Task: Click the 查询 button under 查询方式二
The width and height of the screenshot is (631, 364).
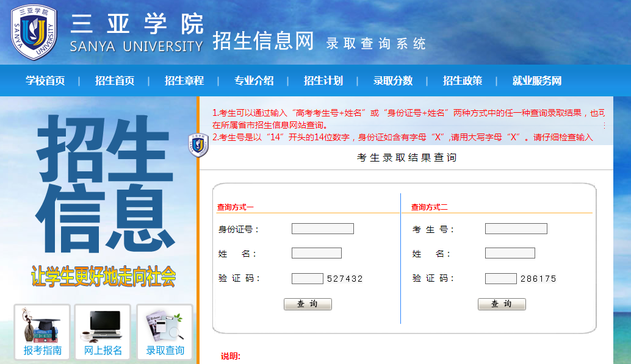Action: pos(502,304)
